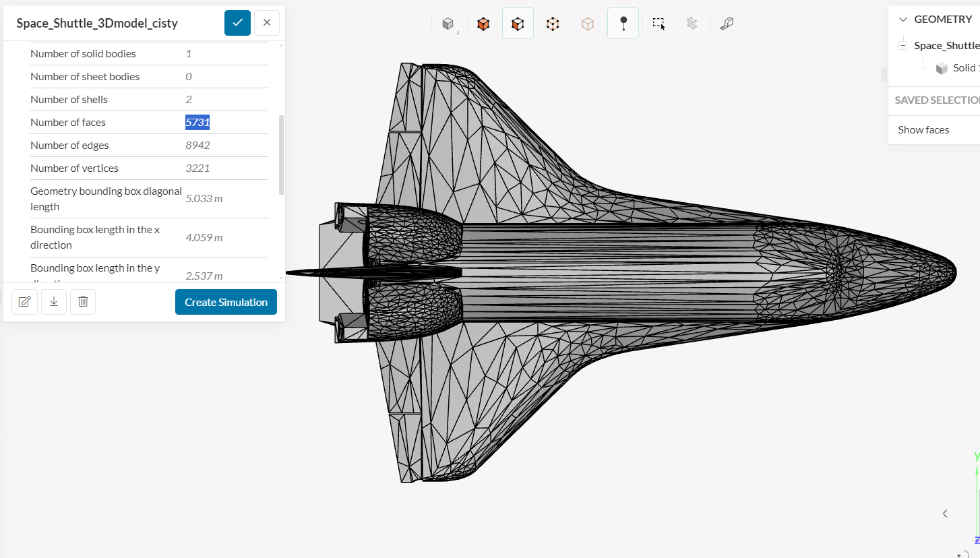Activate the probe point tool

click(623, 23)
